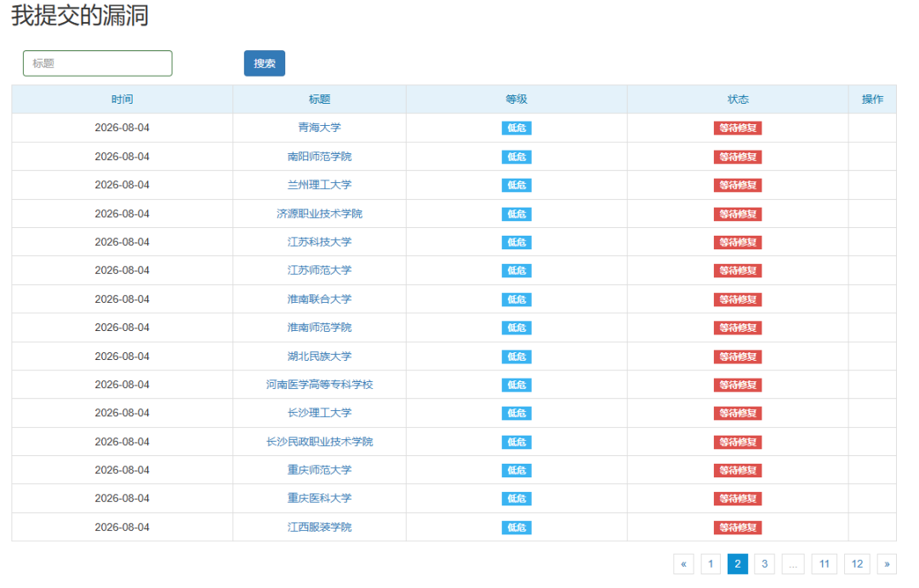Open the 济源职业技术学院 link
This screenshot has width=919, height=588.
pos(319,214)
